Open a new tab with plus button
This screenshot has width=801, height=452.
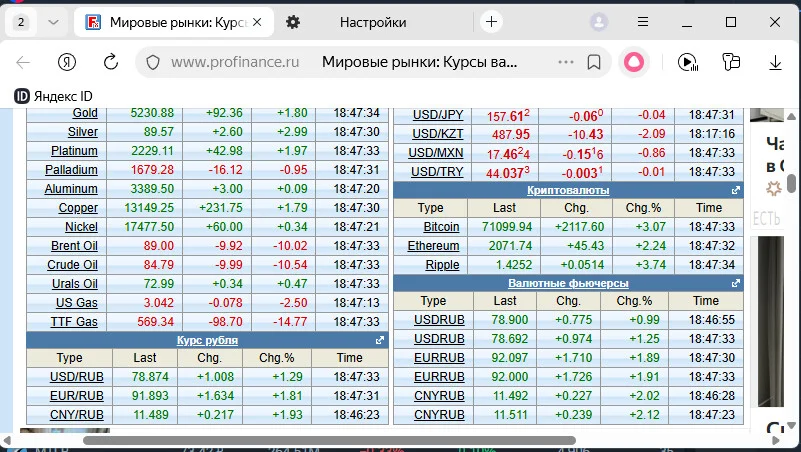[x=491, y=22]
